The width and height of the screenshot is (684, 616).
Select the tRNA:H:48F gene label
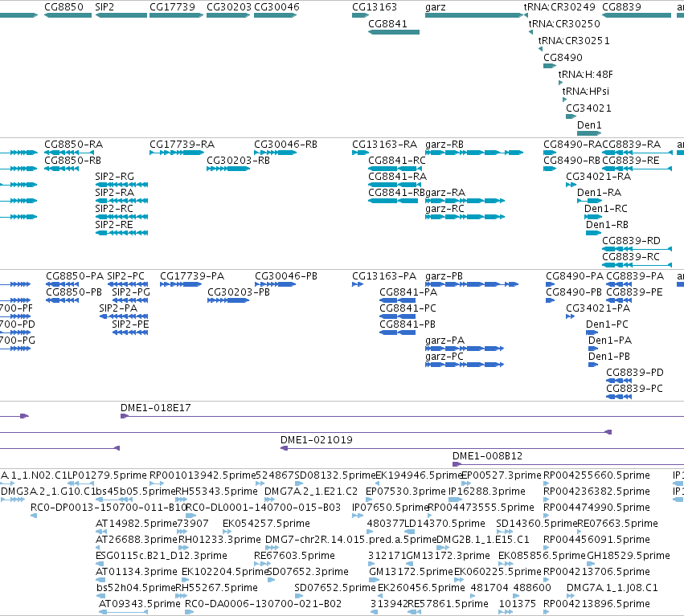(585, 74)
